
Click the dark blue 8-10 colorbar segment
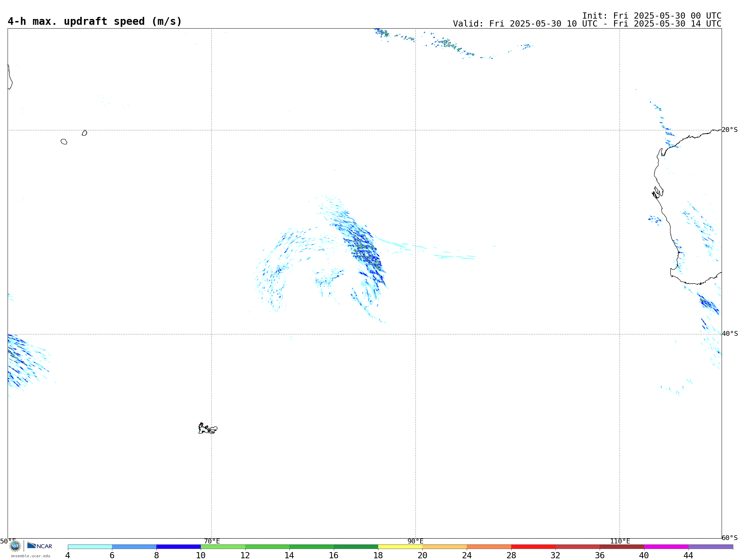[178, 547]
